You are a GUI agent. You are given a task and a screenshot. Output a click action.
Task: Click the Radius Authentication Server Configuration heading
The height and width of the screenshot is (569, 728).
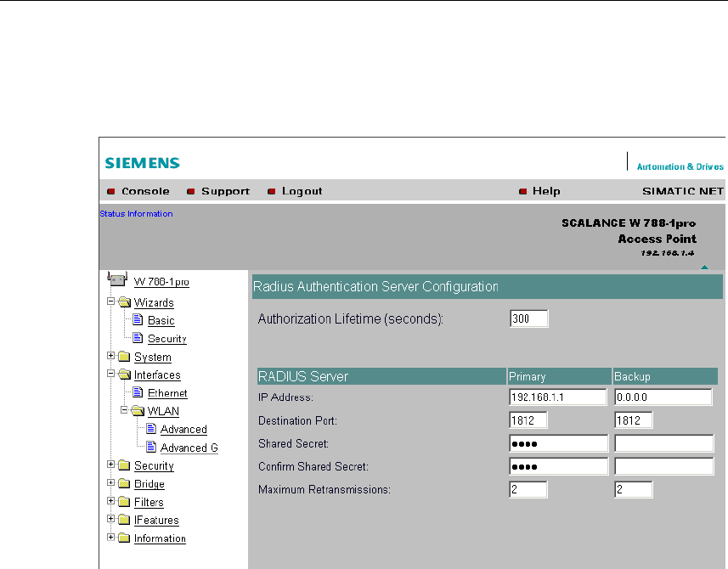(x=375, y=287)
